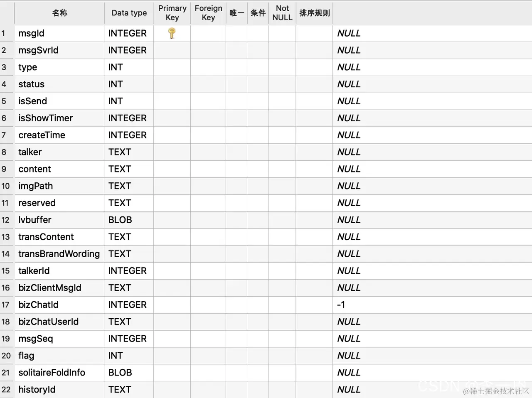Click the NULL default value of msgSeq
The image size is (532, 398).
pyautogui.click(x=349, y=339)
